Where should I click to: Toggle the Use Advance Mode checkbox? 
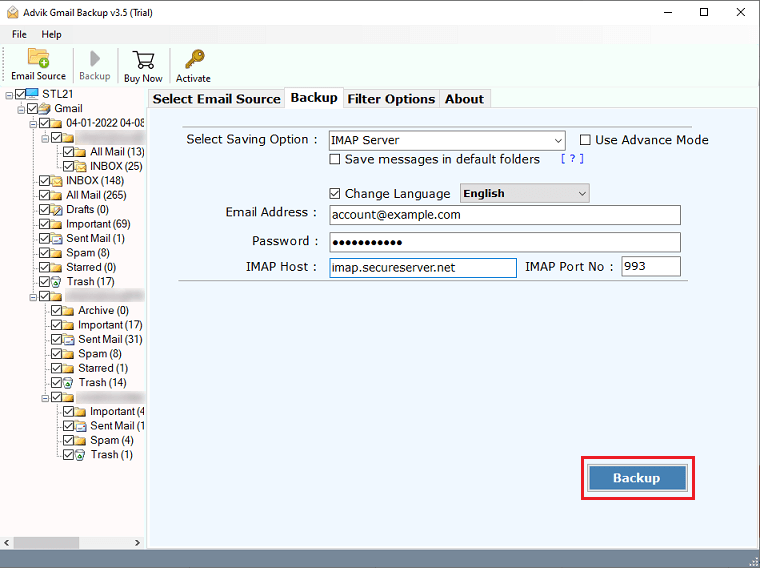point(585,140)
